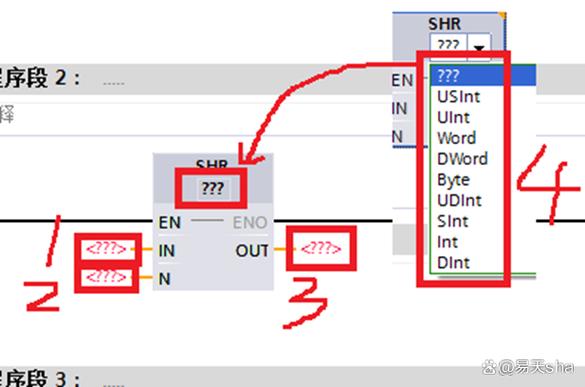
Task: Click the EN input of the SHR block
Action: [170, 223]
